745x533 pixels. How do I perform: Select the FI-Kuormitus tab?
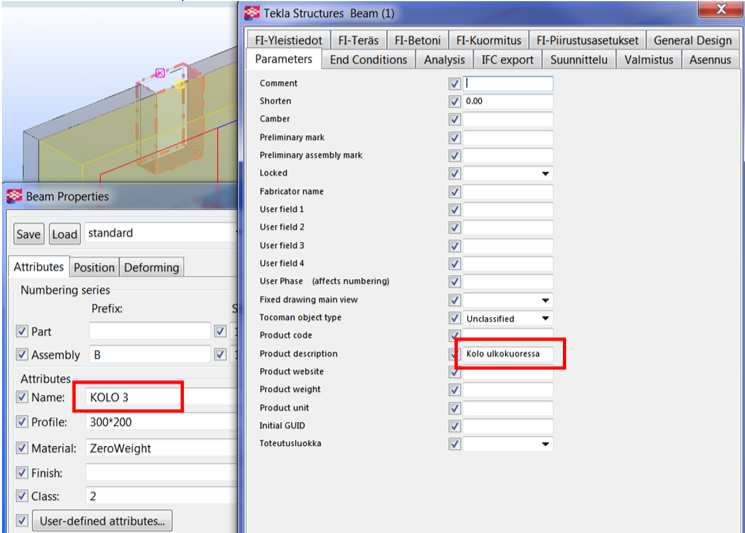coord(488,40)
